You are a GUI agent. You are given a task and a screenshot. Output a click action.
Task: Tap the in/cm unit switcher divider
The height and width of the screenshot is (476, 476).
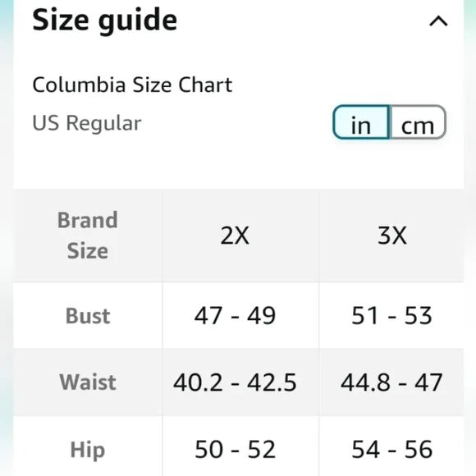pos(390,122)
